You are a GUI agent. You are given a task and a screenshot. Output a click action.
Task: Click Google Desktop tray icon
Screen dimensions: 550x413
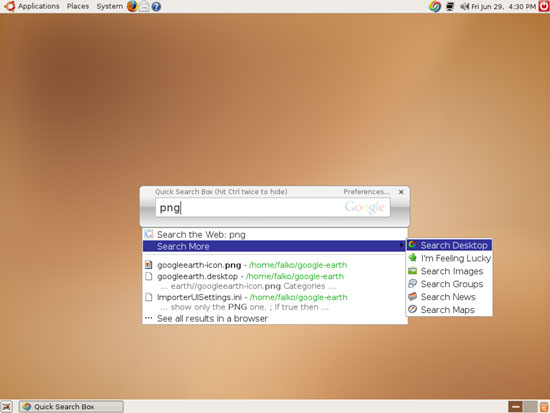pos(435,6)
